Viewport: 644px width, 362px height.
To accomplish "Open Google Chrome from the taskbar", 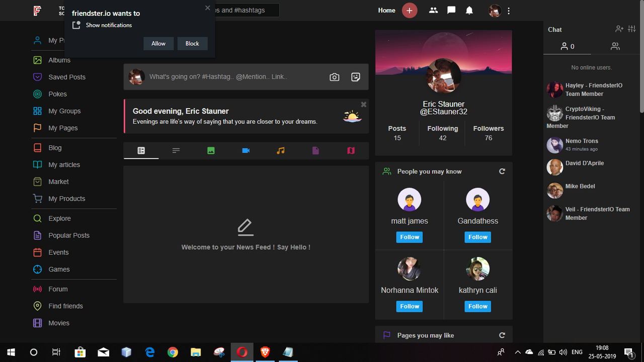I will coord(173,352).
